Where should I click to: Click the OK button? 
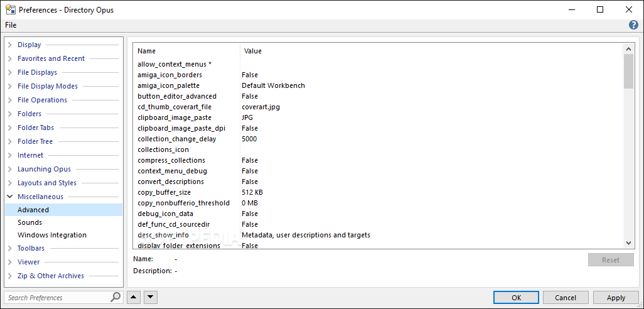[517, 298]
